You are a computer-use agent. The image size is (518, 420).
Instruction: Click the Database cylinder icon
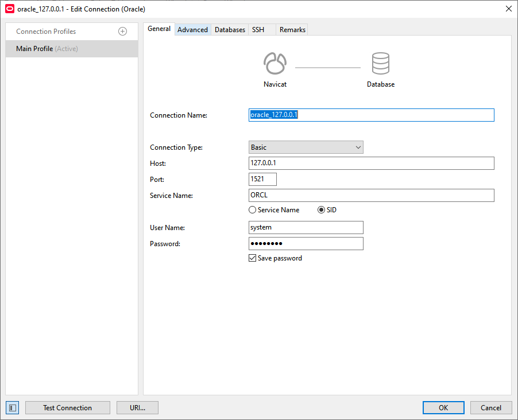tap(381, 63)
